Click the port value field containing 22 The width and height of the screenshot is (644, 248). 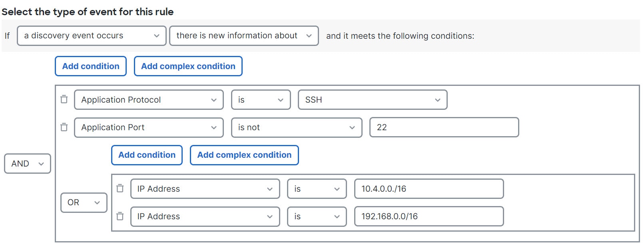(444, 127)
